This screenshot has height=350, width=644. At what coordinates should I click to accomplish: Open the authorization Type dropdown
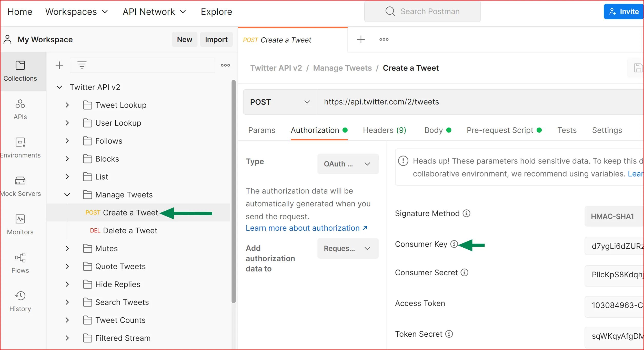[348, 164]
